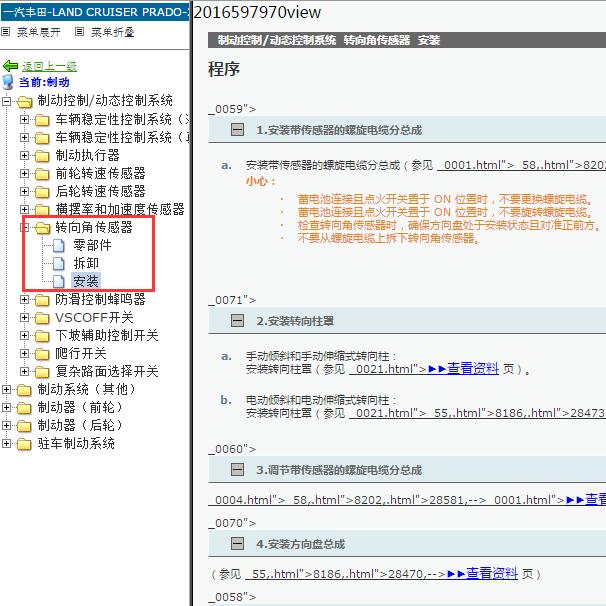Click the 菜单折叠 icon
Image resolution: width=606 pixels, height=606 pixels.
pyautogui.click(x=79, y=32)
